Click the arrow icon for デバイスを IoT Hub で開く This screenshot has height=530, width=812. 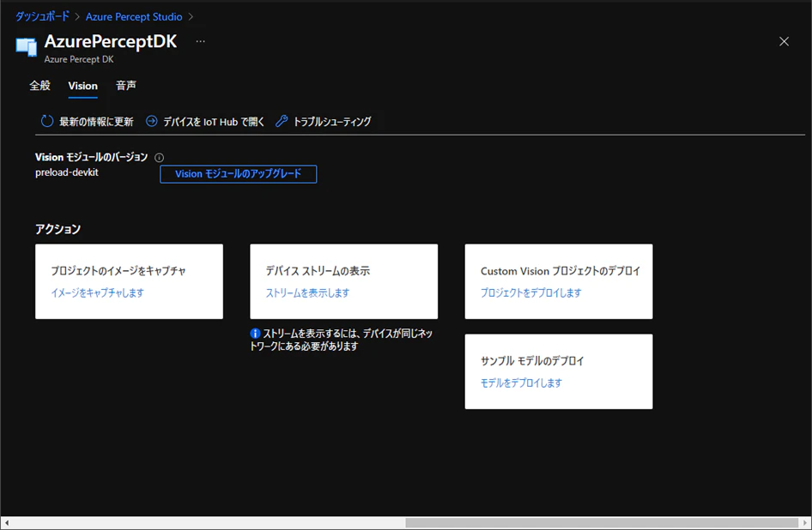tap(152, 121)
